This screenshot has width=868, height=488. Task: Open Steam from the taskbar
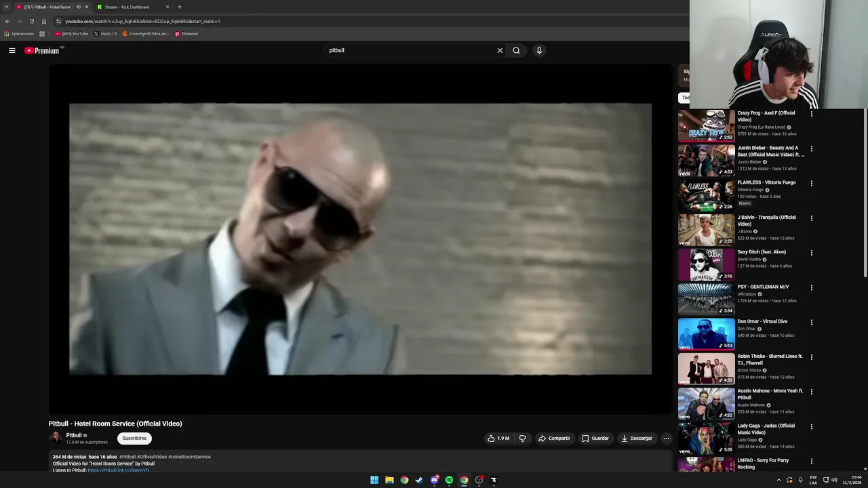tap(419, 480)
